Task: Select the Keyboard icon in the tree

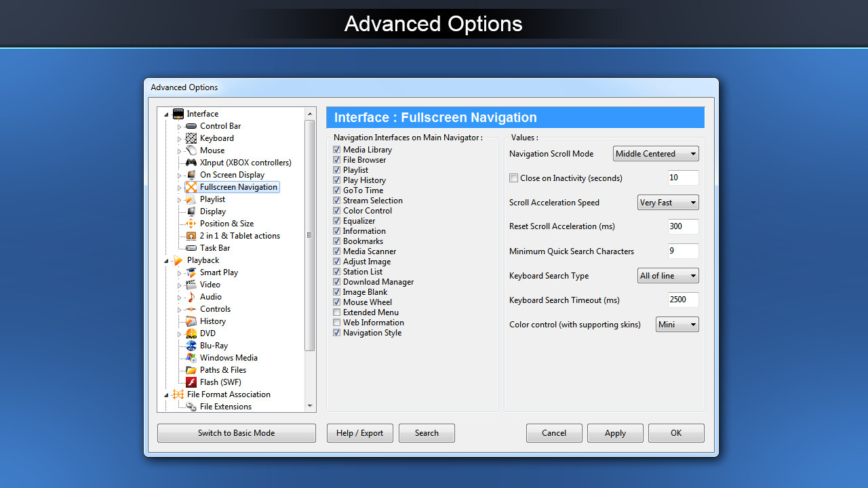Action: click(x=190, y=138)
